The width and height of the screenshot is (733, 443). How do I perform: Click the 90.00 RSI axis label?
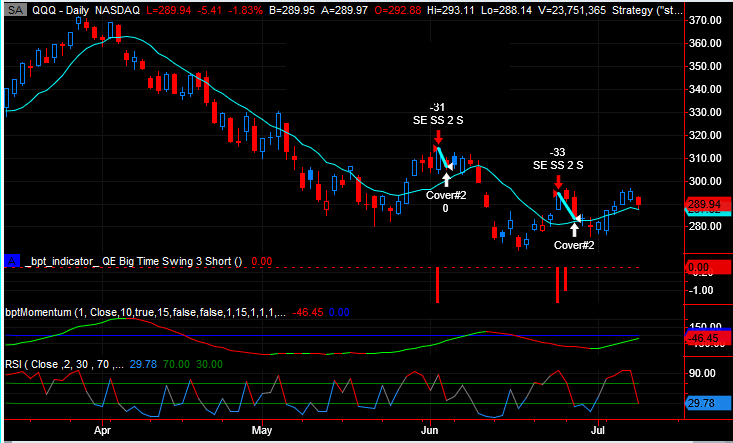click(703, 373)
